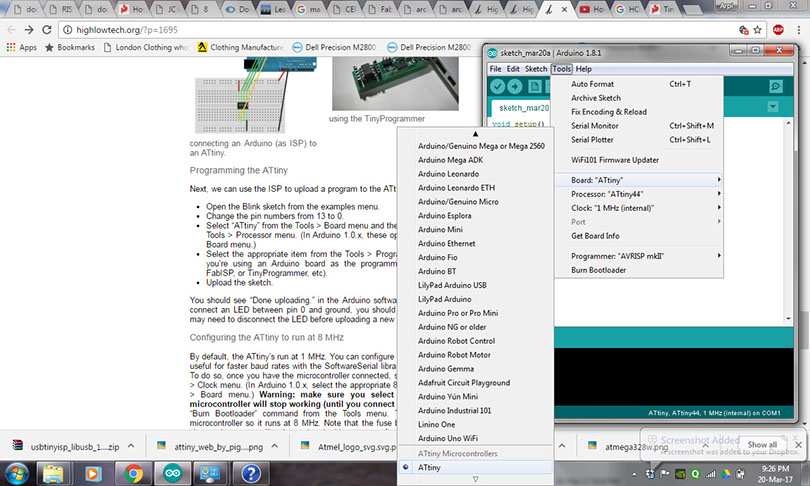Click the Google Drive tray icon

pos(726,474)
